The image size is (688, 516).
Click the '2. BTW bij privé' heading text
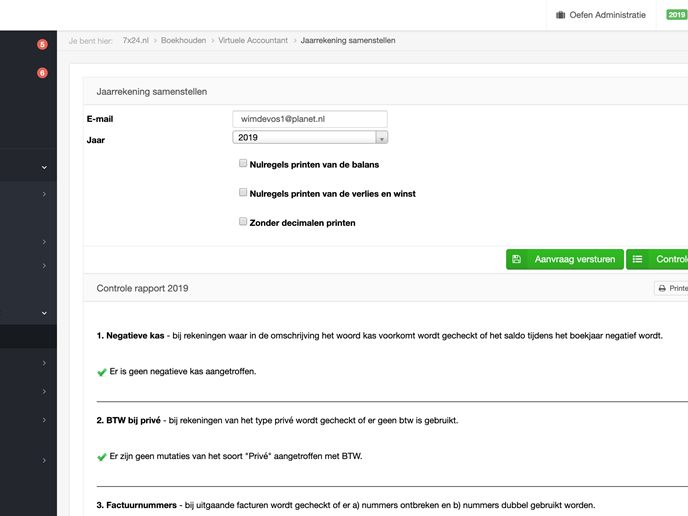(129, 420)
